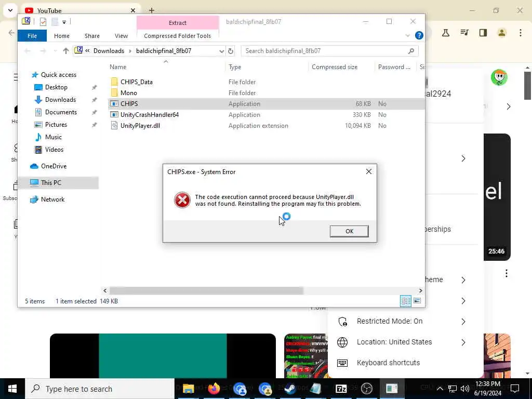Select the Compressed Folder Tools tab
The height and width of the screenshot is (399, 532).
coord(178,36)
